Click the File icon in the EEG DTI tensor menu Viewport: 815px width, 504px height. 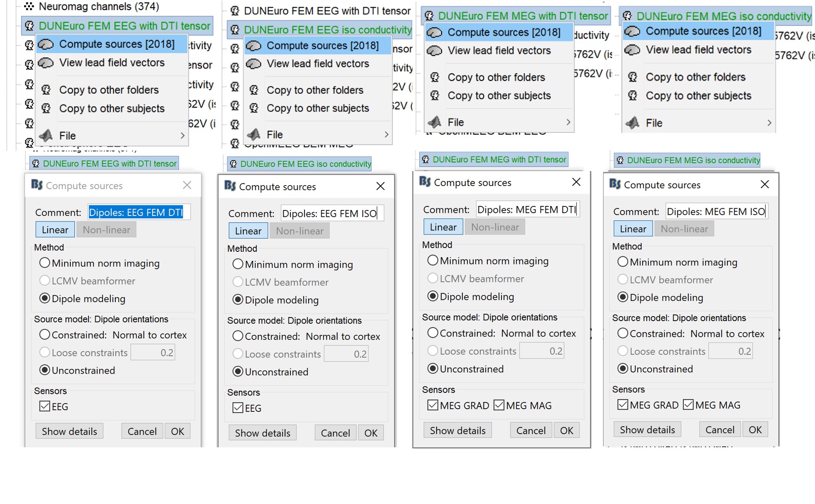click(46, 136)
